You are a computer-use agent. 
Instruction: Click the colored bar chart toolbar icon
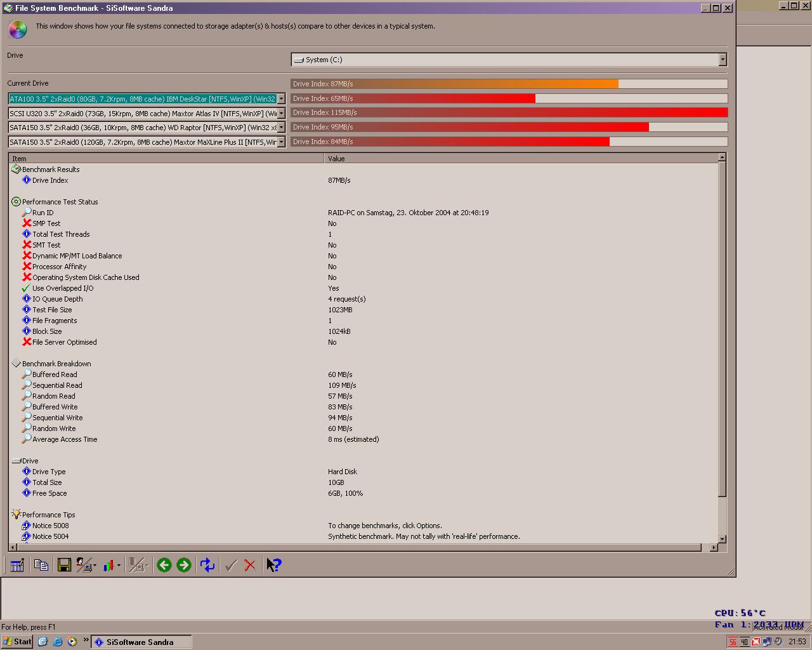click(109, 565)
